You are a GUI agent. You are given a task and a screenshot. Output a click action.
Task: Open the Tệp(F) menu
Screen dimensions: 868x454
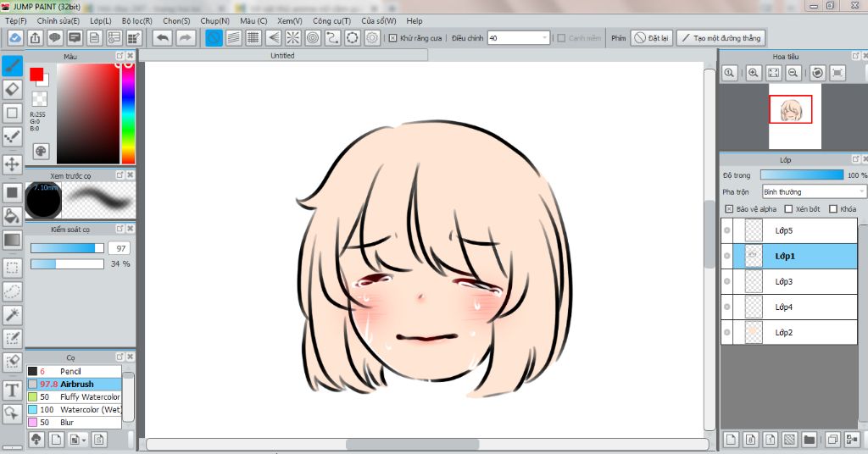coord(15,21)
